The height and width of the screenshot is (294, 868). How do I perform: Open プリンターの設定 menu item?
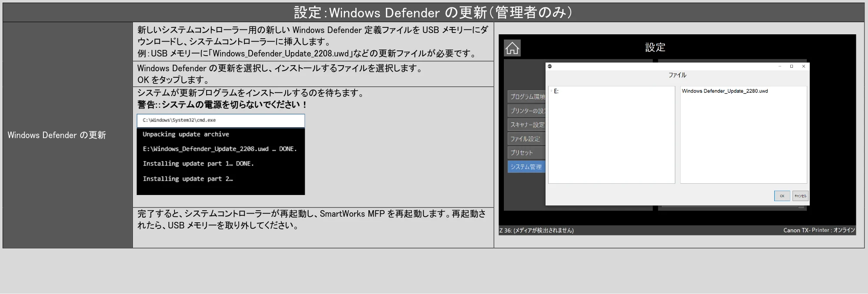point(527,111)
